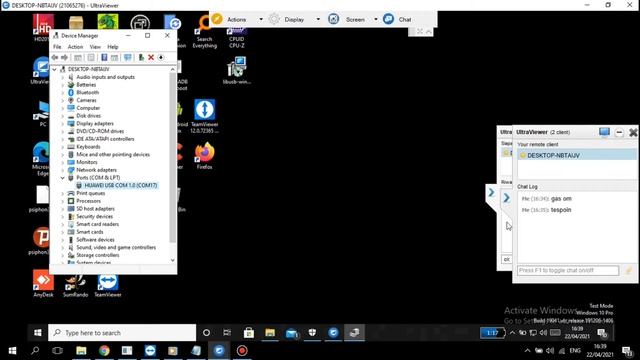Select DESKTOP-NBTAIJV in remote client list
This screenshot has width=640, height=360.
click(x=577, y=155)
